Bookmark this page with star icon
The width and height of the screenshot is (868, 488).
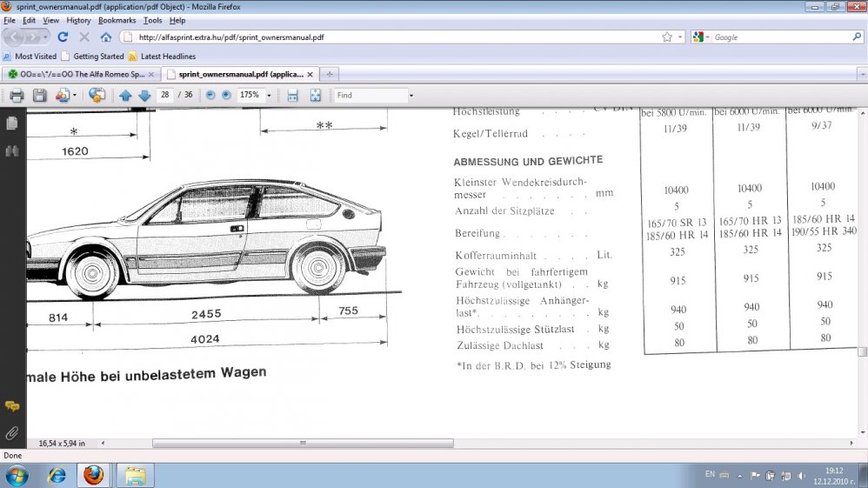point(667,37)
